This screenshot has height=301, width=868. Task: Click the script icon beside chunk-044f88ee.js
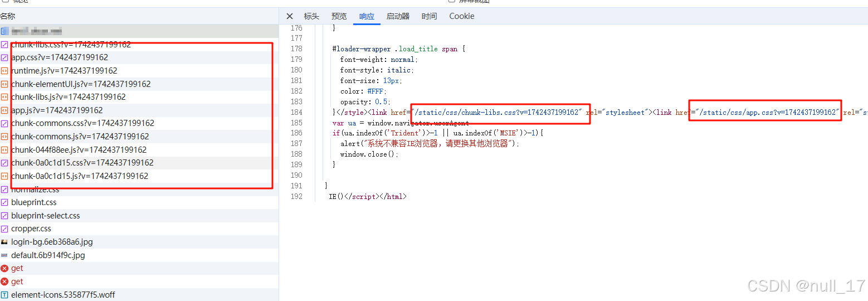click(x=4, y=150)
